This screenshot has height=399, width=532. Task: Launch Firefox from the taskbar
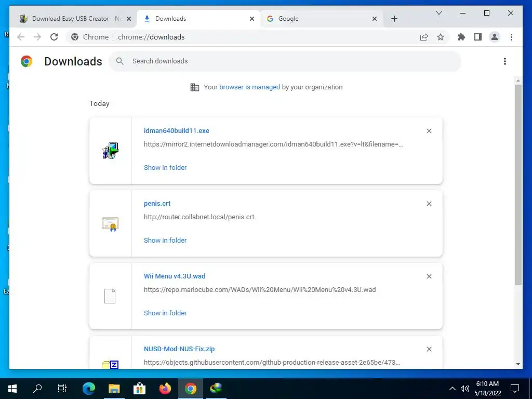coord(165,389)
